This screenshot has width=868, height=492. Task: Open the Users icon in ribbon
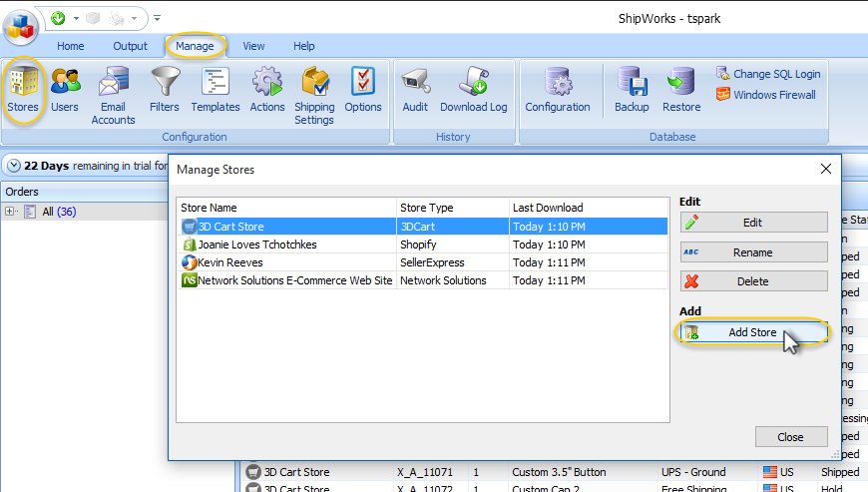pos(65,90)
